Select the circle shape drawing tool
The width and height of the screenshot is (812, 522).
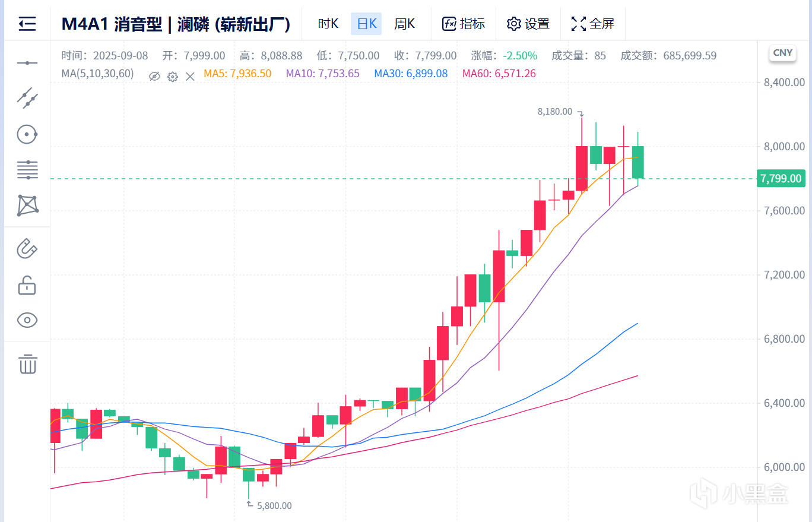(x=27, y=134)
